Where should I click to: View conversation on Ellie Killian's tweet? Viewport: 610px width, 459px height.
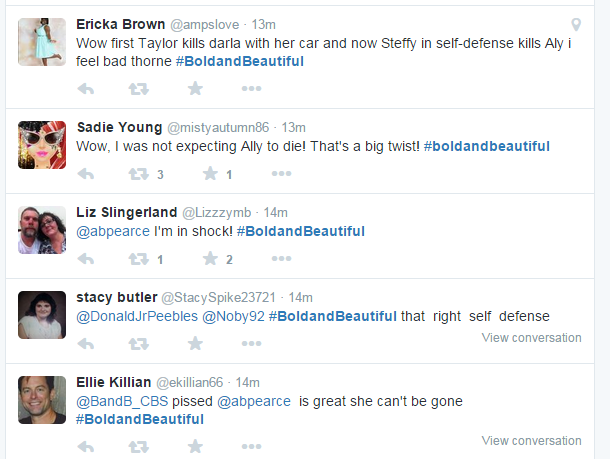coord(531,440)
